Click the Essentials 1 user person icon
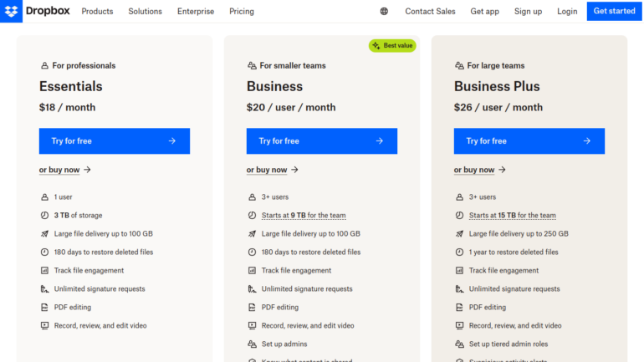Image resolution: width=644 pixels, height=362 pixels. click(44, 197)
